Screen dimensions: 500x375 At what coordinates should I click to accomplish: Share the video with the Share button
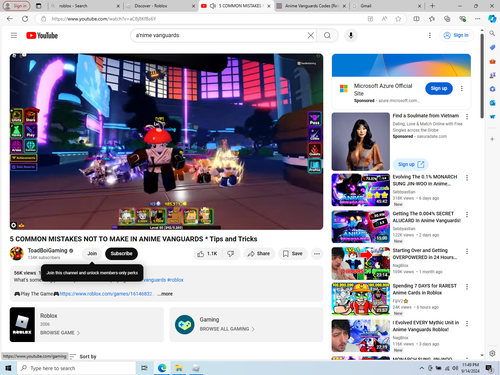[x=259, y=254]
